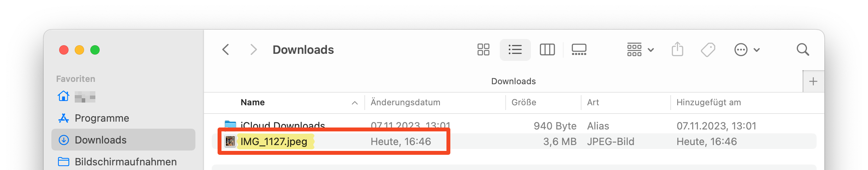This screenshot has width=868, height=170.
Task: Go back with the left chevron
Action: pyautogui.click(x=226, y=50)
